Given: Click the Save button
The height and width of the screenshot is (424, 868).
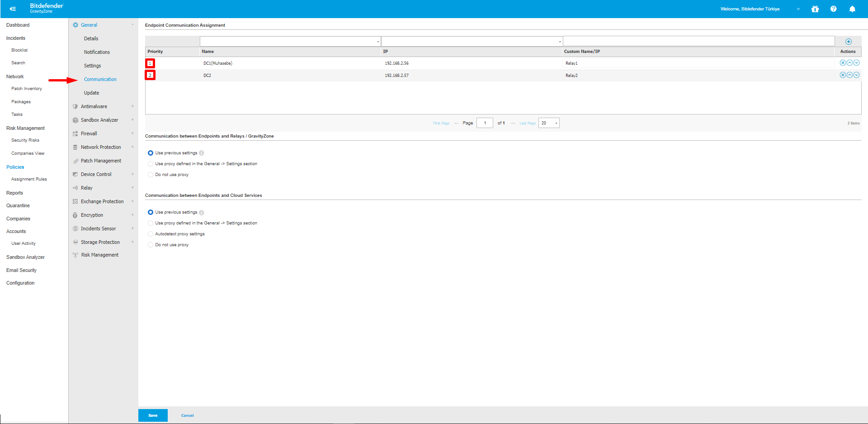Looking at the screenshot, I should coord(153,415).
